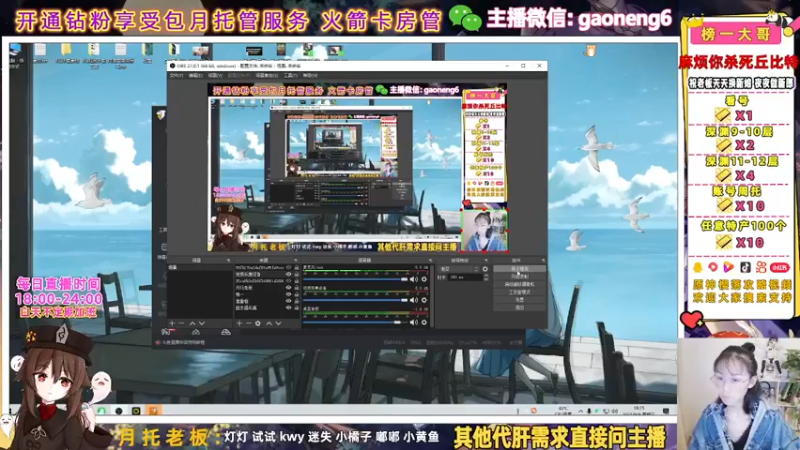800x450 pixels.
Task: Mute the middle mixer track speaker icon
Action: click(414, 301)
